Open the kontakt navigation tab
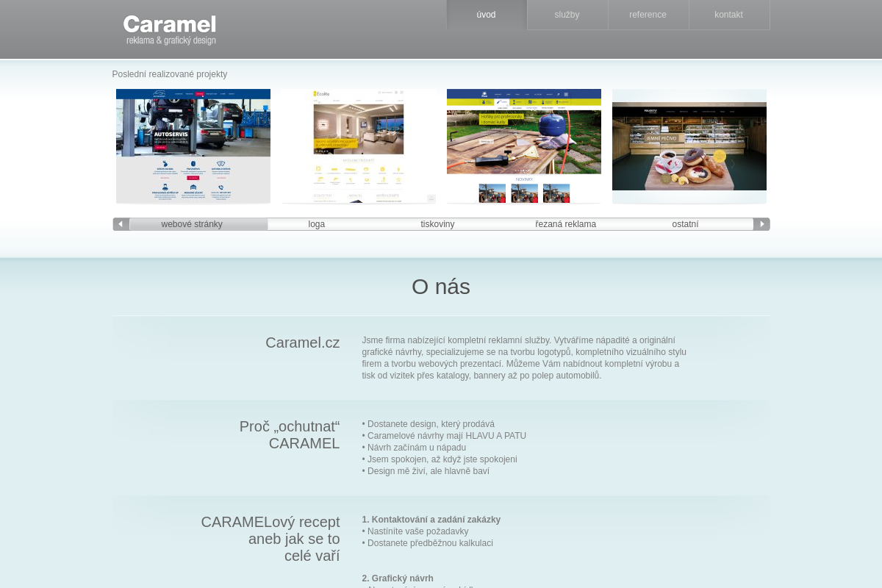882x588 pixels. 728,15
